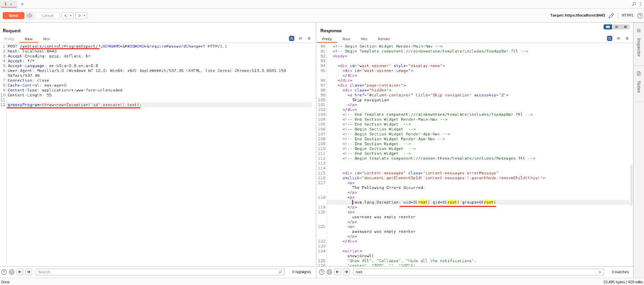Switch request view to Hex tab
The image size is (644, 285).
tap(46, 39)
